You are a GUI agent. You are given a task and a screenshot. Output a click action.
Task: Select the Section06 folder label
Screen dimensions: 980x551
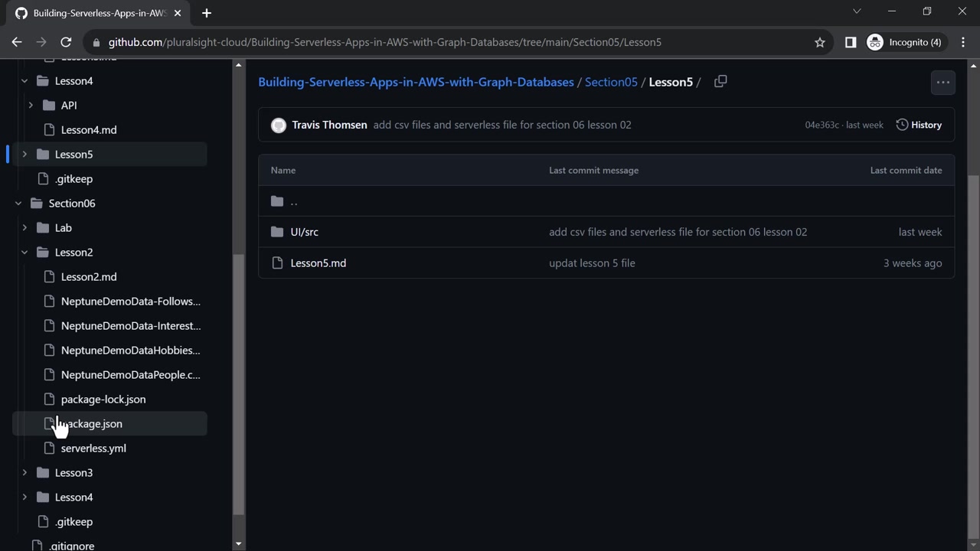click(72, 204)
